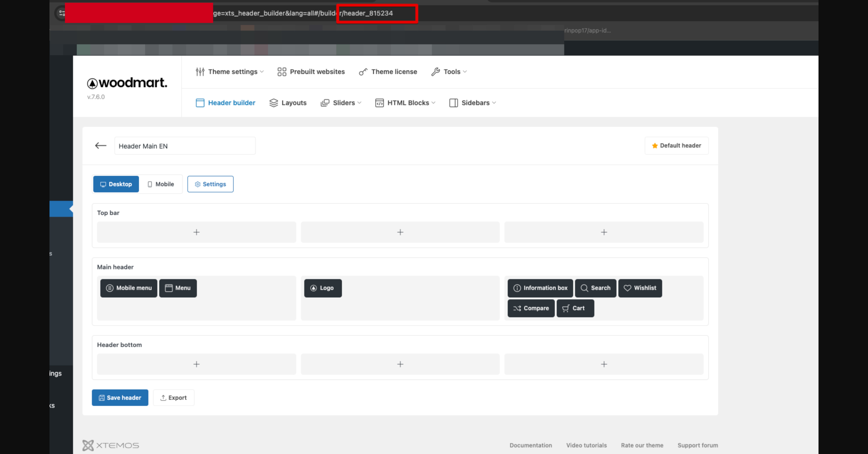
Task: Add an element to Top bar left column
Action: click(x=196, y=232)
